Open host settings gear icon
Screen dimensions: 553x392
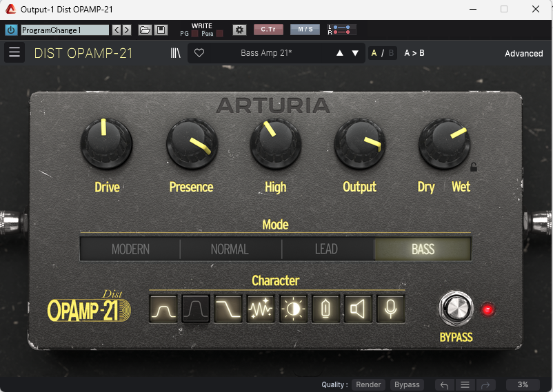(239, 30)
